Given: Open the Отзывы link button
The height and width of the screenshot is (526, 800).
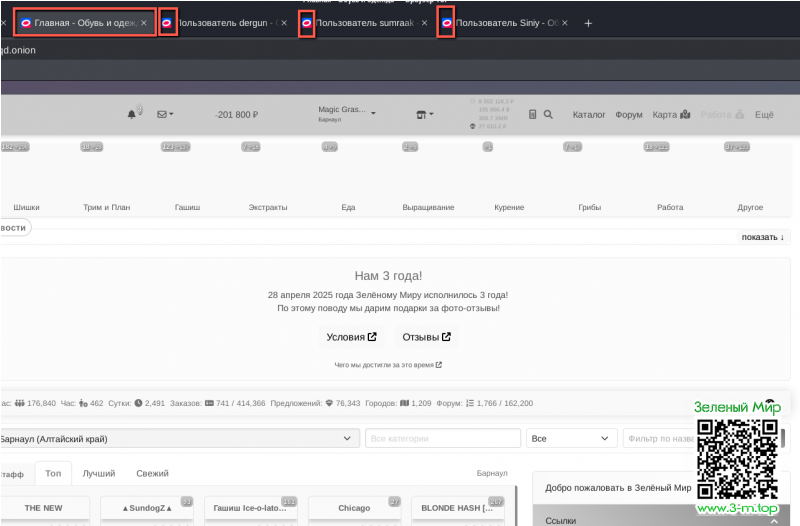Looking at the screenshot, I should click(426, 337).
